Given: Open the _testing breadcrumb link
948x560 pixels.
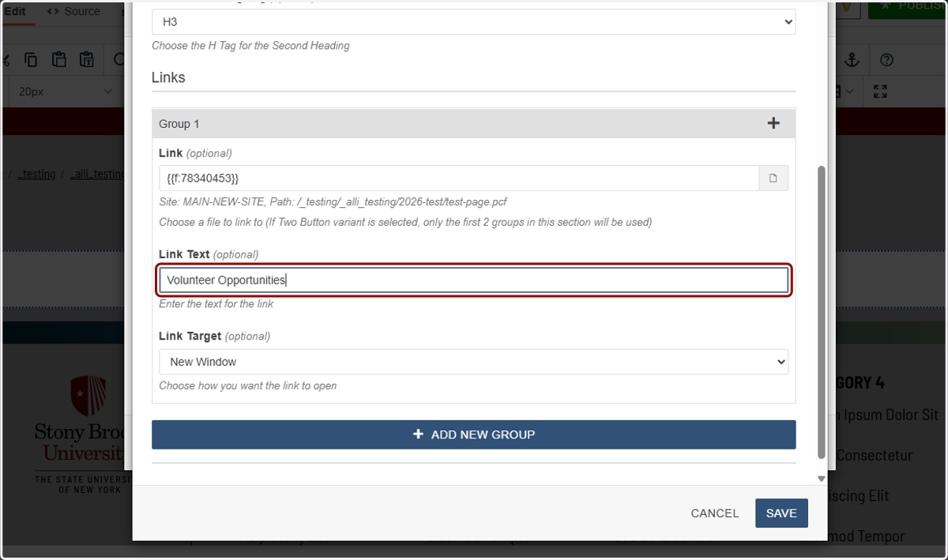Looking at the screenshot, I should tap(36, 174).
